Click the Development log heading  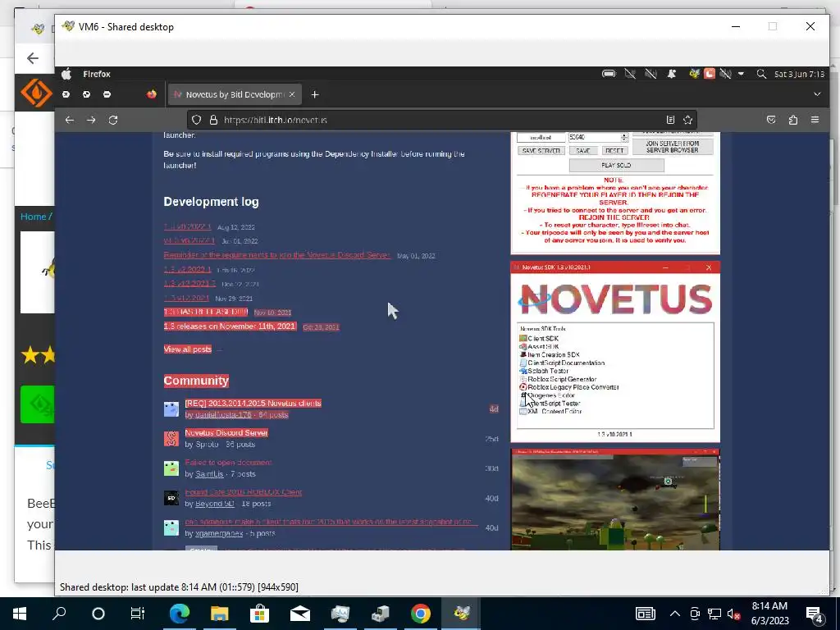211,202
